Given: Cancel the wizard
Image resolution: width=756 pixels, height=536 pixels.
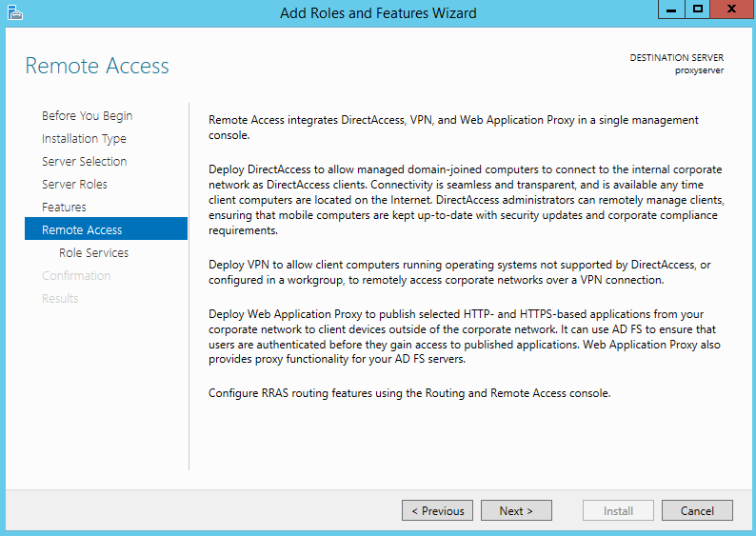Looking at the screenshot, I should (x=697, y=510).
